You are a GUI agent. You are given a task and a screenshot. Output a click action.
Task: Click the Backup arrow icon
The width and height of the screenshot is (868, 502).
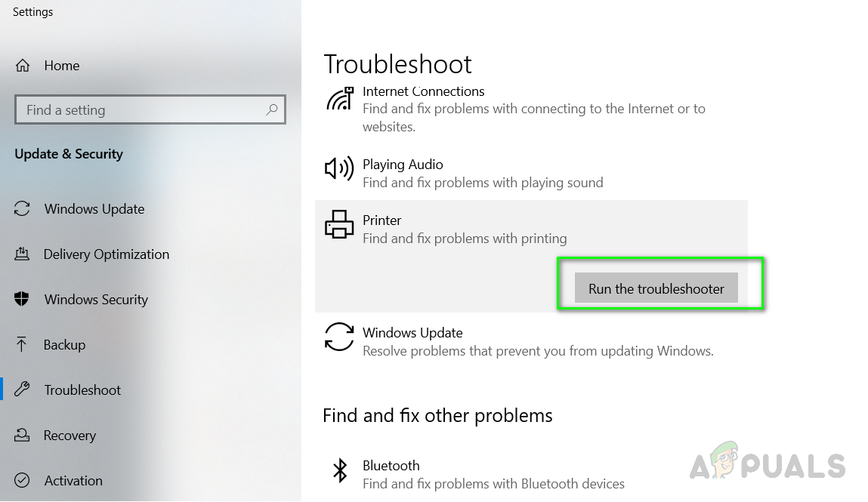(x=23, y=345)
